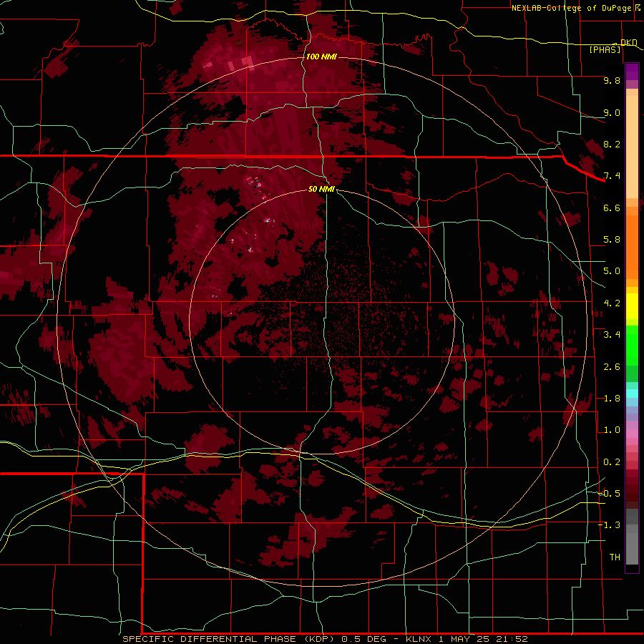Click the 9.0 scale value
Screen dimensions: 644x644
(612, 112)
